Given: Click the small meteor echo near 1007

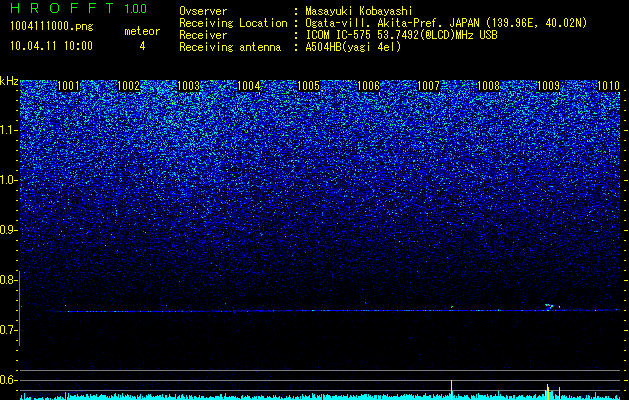Looking at the screenshot, I should tap(452, 307).
